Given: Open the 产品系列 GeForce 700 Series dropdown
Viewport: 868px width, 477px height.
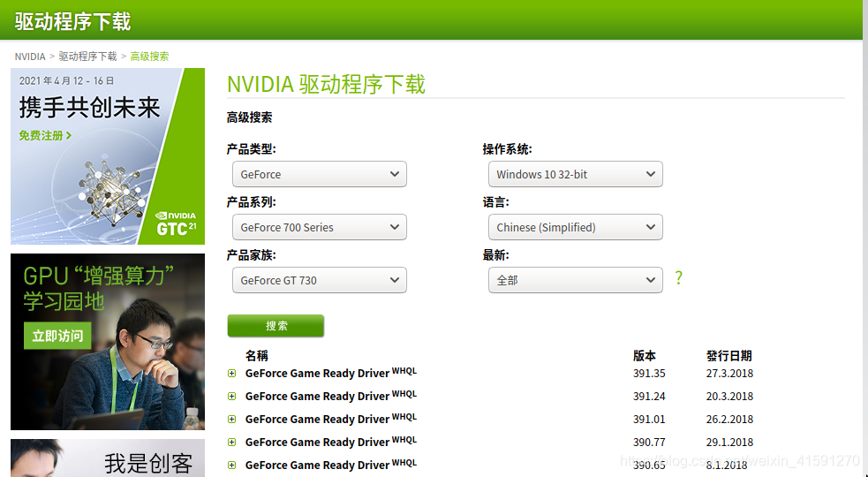Looking at the screenshot, I should point(320,227).
